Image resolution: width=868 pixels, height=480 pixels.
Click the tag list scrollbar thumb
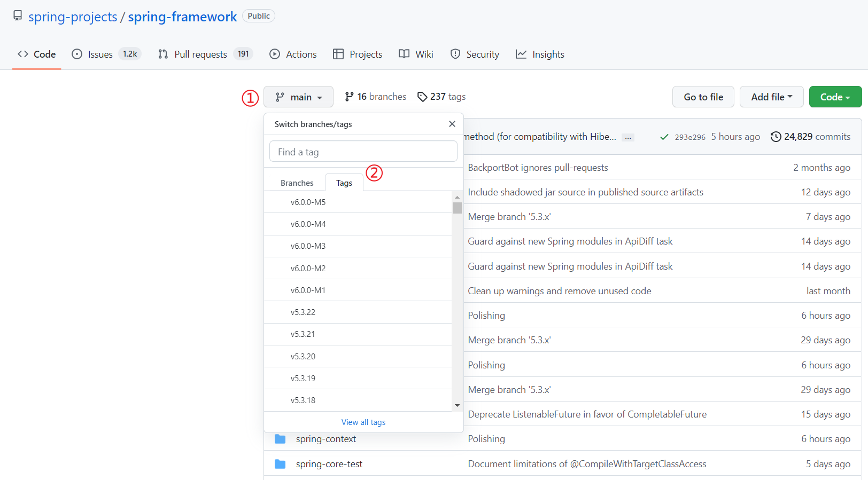click(457, 207)
